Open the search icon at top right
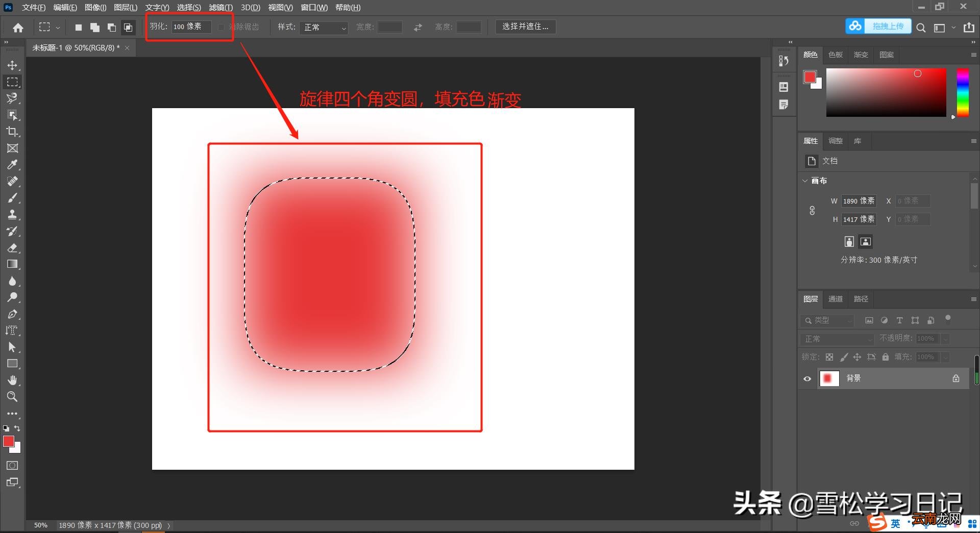The height and width of the screenshot is (533, 980). click(x=921, y=28)
